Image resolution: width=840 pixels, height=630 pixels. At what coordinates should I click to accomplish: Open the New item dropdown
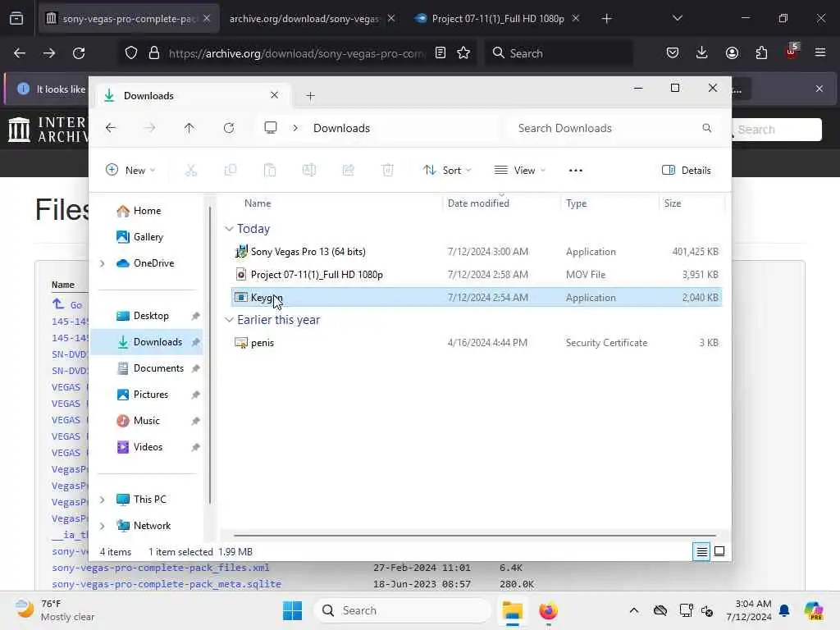point(130,171)
